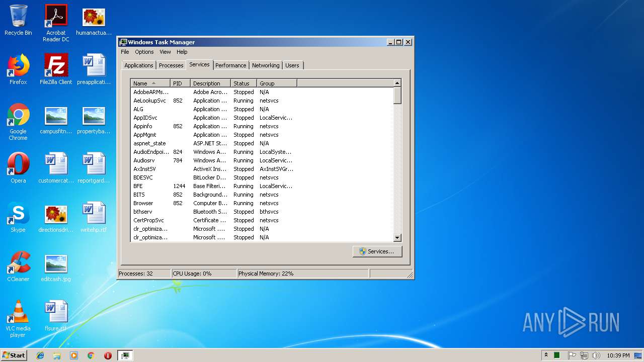The image size is (644, 362).
Task: Open Action Center flag tray icon
Action: pyautogui.click(x=572, y=355)
